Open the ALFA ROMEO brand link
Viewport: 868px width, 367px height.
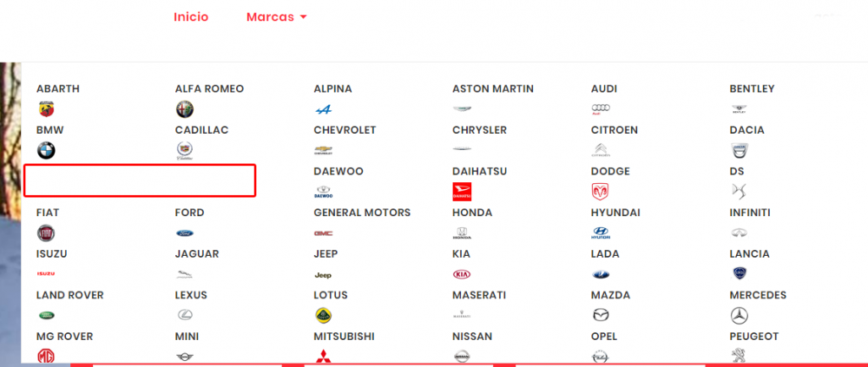(x=209, y=89)
